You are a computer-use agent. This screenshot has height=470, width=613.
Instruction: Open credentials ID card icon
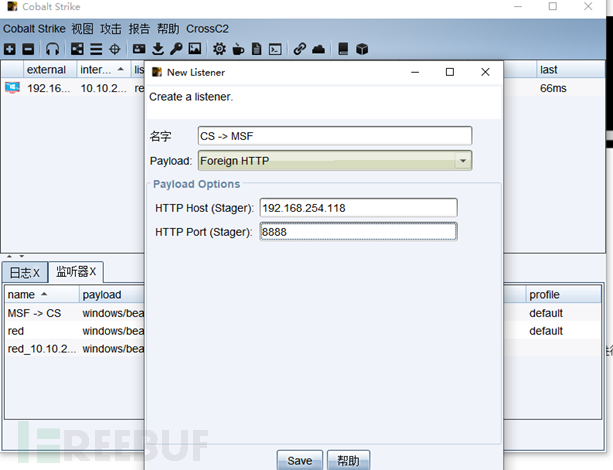(x=139, y=49)
